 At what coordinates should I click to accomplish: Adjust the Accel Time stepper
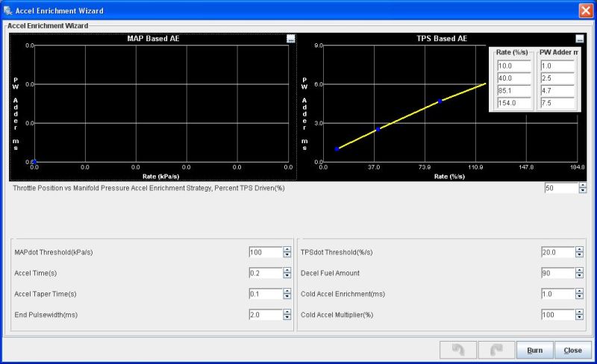[287, 273]
